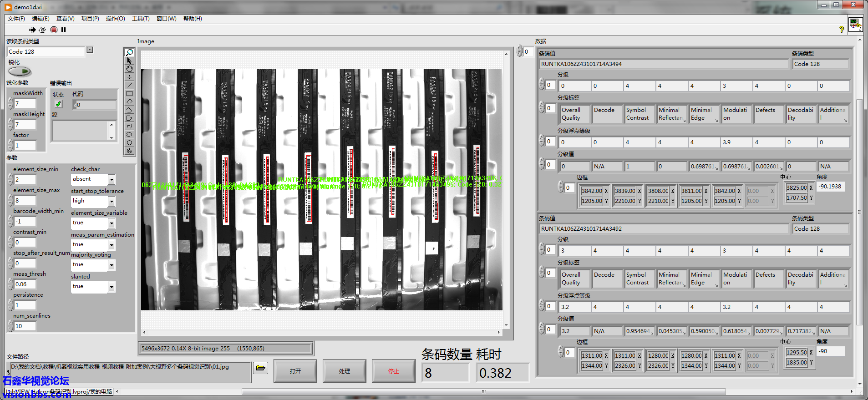The image size is (868, 400).
Task: Click the 打开 button
Action: 295,371
